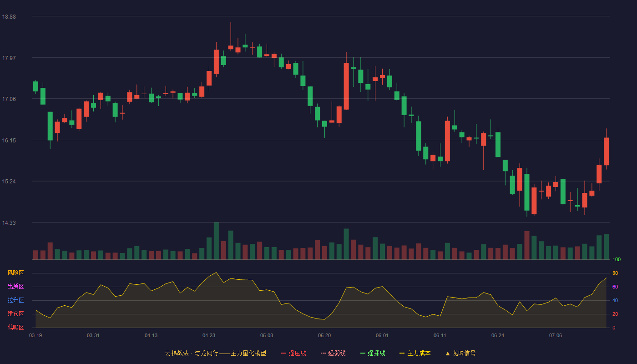
Task: Select the 建仓区 zone label
Action: click(15, 314)
